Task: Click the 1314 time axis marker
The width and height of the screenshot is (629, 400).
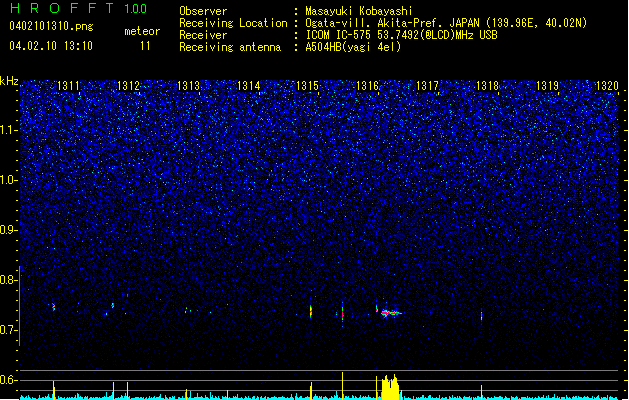Action: [248, 86]
